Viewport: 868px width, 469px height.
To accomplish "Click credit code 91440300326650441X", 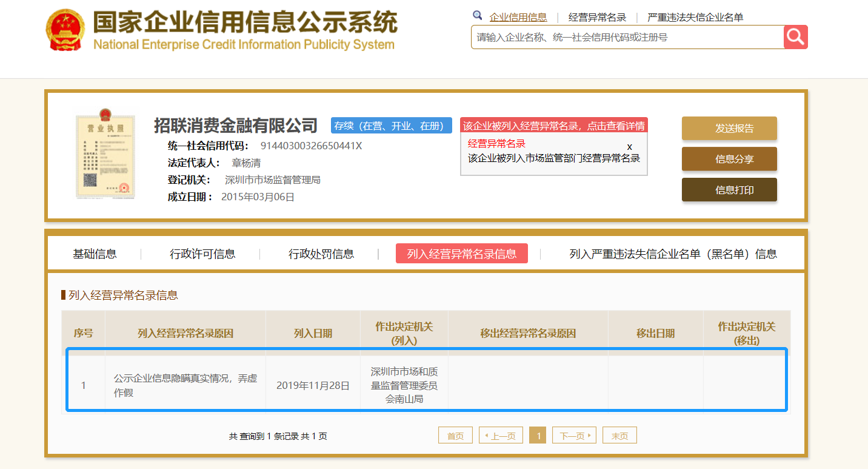I will [311, 146].
